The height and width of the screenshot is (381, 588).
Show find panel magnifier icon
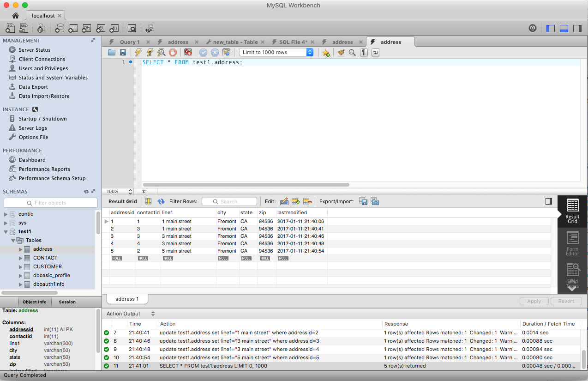tap(352, 53)
